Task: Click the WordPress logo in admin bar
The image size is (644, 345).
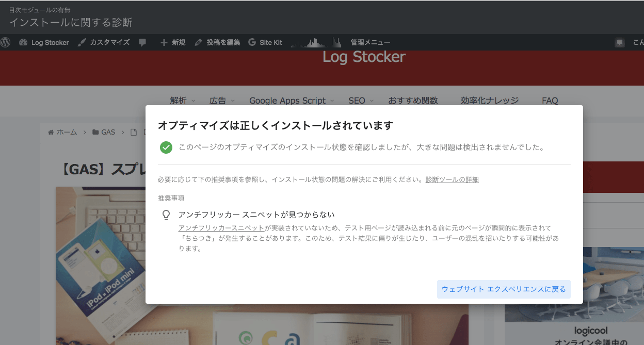Action: coord(5,42)
